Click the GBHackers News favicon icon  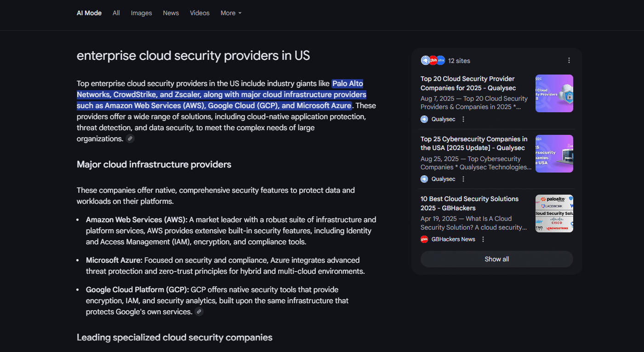pyautogui.click(x=424, y=239)
